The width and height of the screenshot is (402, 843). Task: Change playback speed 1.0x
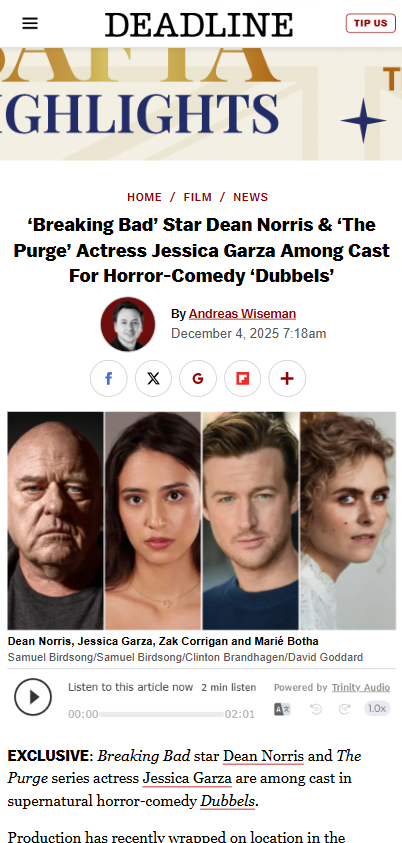(x=377, y=709)
